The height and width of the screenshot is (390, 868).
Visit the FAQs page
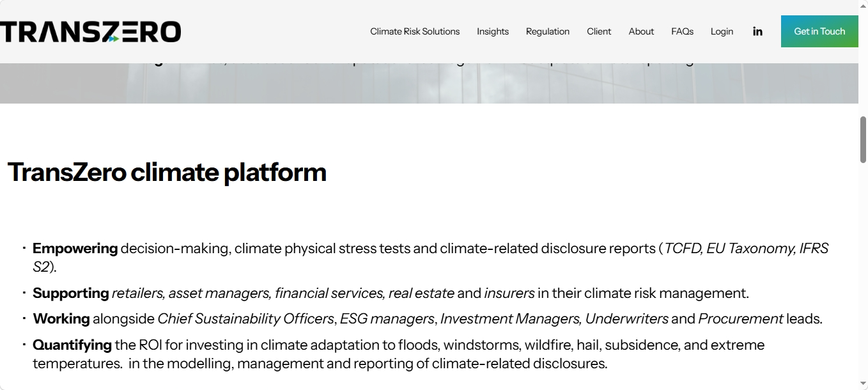[682, 31]
